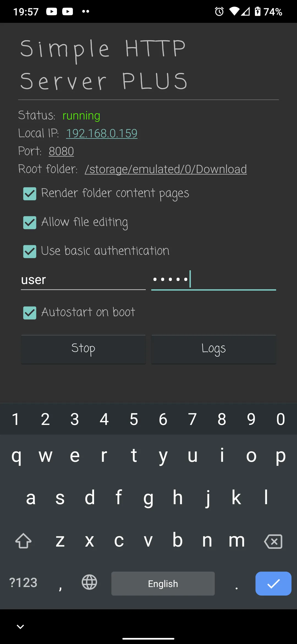The width and height of the screenshot is (297, 644).
Task: Focus the username field containing user
Action: pyautogui.click(x=83, y=280)
